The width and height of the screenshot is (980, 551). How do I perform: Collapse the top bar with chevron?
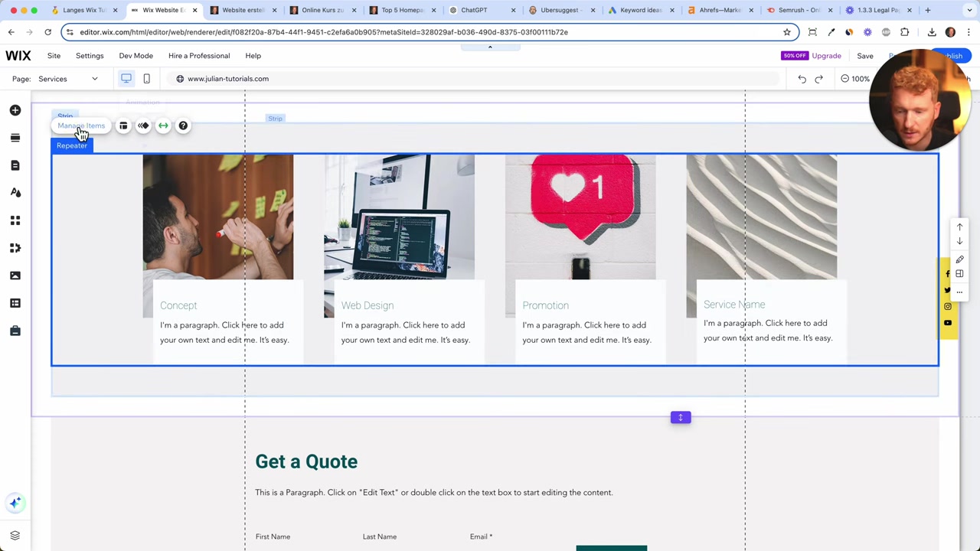(490, 47)
